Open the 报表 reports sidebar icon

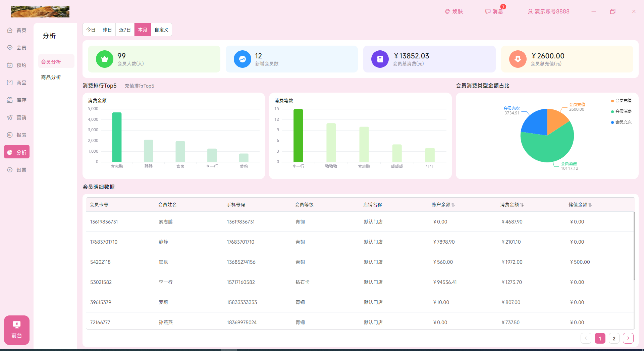(x=10, y=135)
